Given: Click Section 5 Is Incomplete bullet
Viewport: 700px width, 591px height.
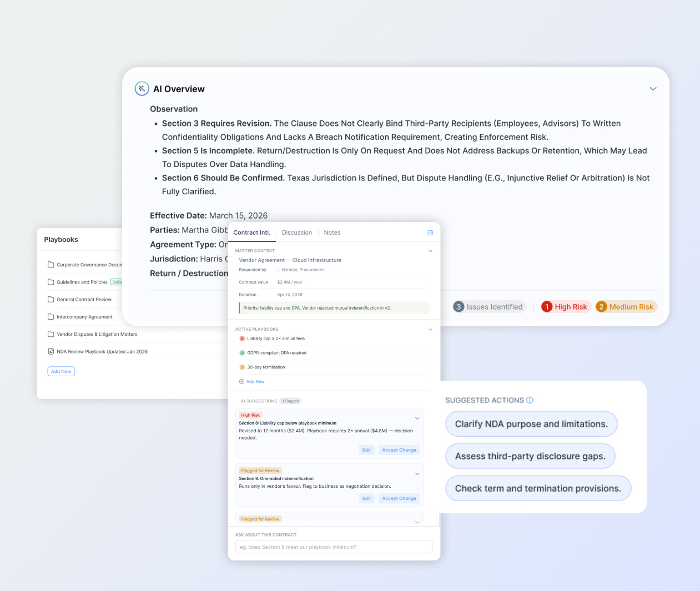Looking at the screenshot, I should tap(404, 158).
